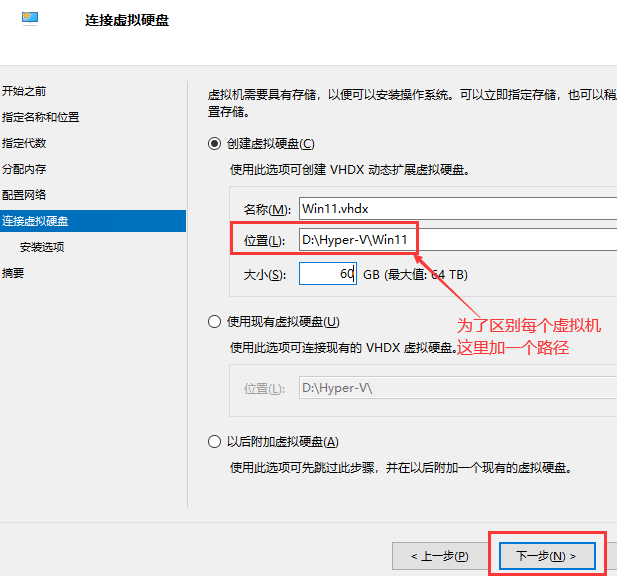
Task: Switch to the 指定代数 step
Action: [24, 143]
